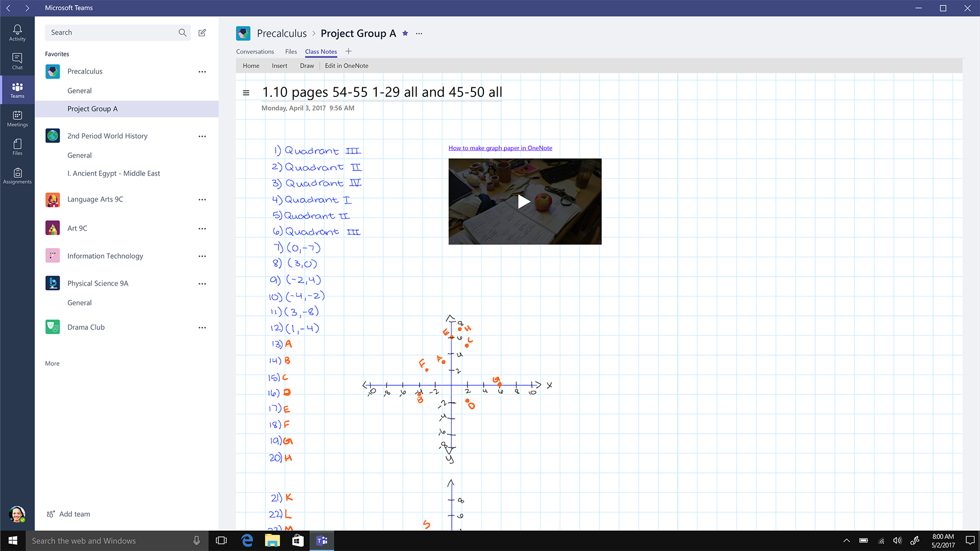Open the Draw menu in notes
This screenshot has height=551, width=980.
click(x=307, y=66)
